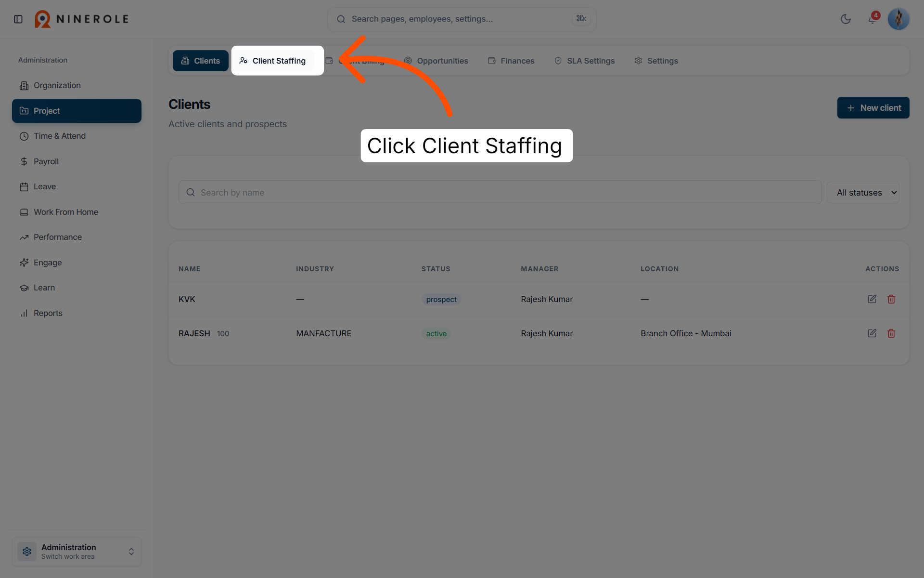
Task: Go to Time & Attend
Action: coord(77,136)
